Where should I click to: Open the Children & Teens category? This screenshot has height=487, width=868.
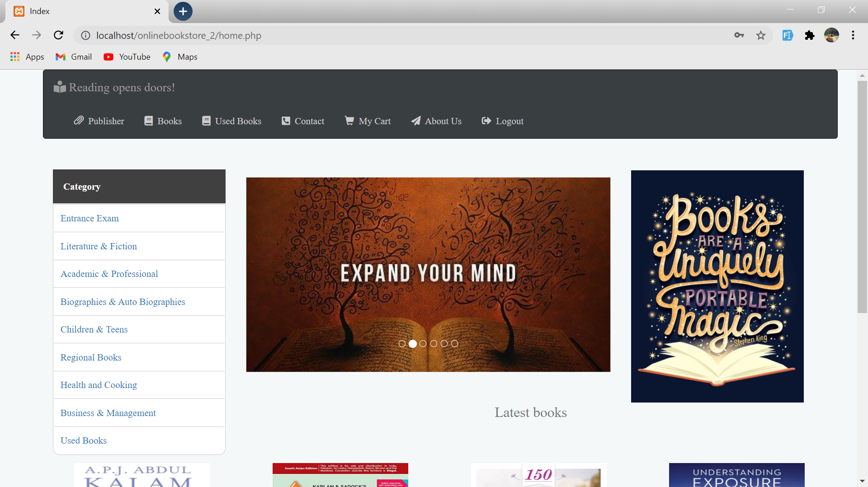tap(94, 329)
